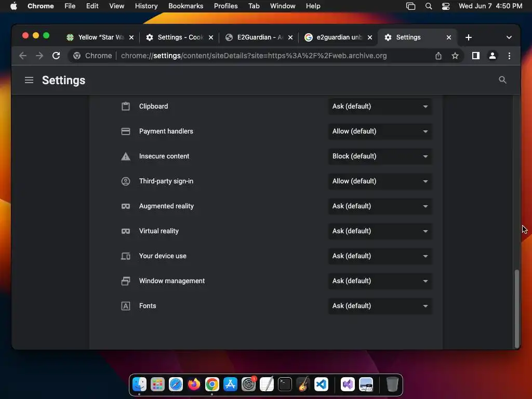The image size is (532, 399).
Task: Open the Clipboard permission dropdown
Action: (380, 106)
